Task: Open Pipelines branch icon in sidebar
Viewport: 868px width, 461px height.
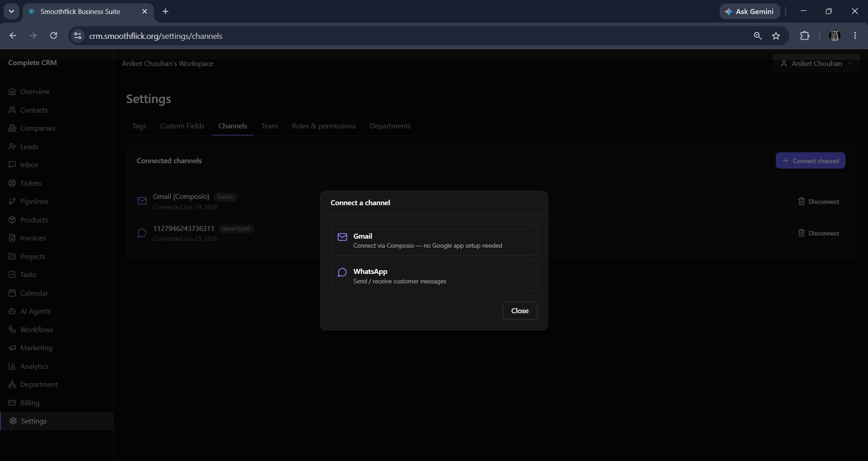Action: [x=12, y=201]
